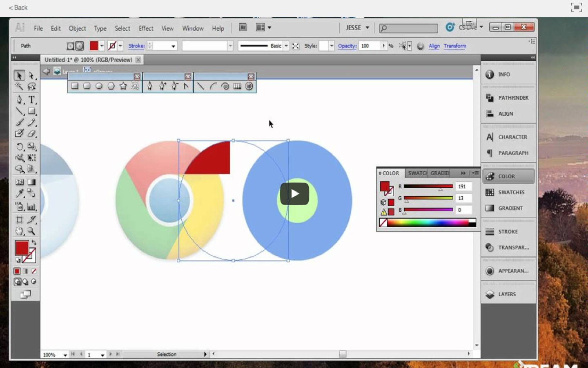The height and width of the screenshot is (368, 588).
Task: Select the Lasso tool
Action: point(31,86)
